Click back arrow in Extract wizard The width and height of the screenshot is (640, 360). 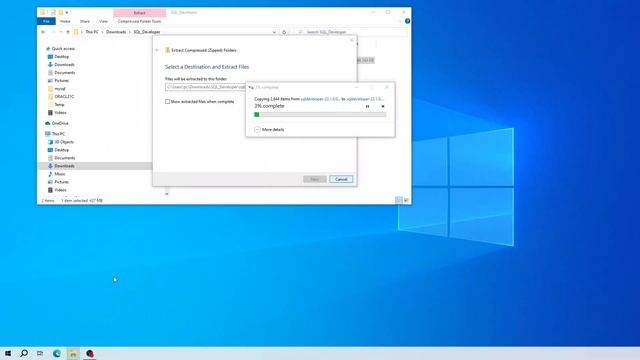click(x=157, y=50)
